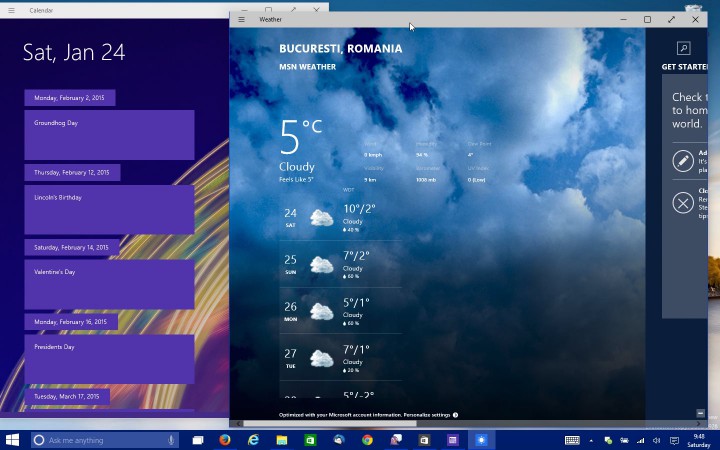Click the Feels Like 5° text

click(296, 180)
